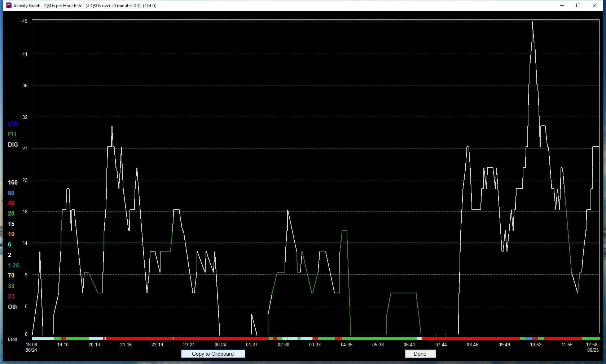Click the 22:19 time axis label
Image resolution: width=606 pixels, height=364 pixels.
pyautogui.click(x=157, y=345)
